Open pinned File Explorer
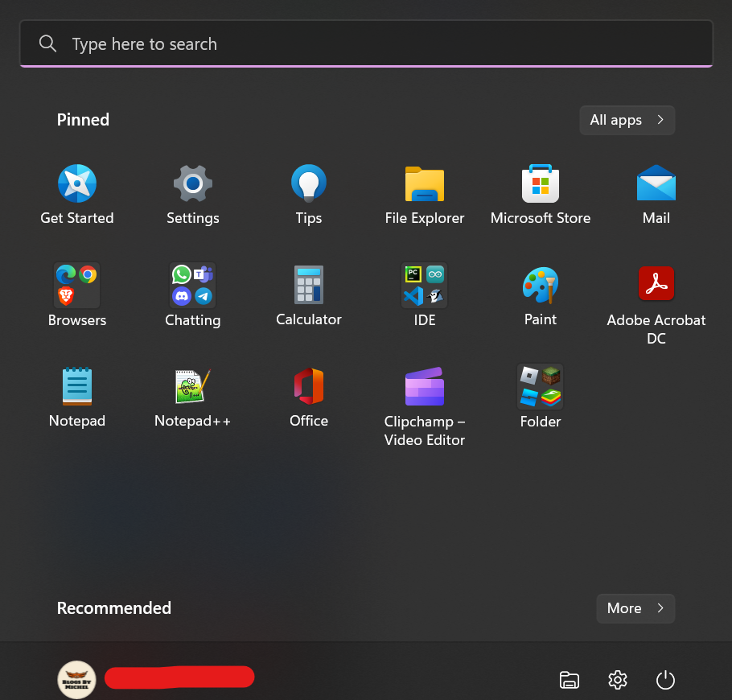 tap(425, 184)
